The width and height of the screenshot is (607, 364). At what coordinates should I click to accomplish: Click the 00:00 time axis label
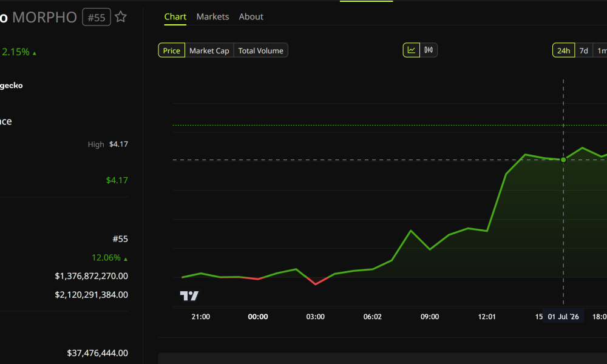[258, 317]
